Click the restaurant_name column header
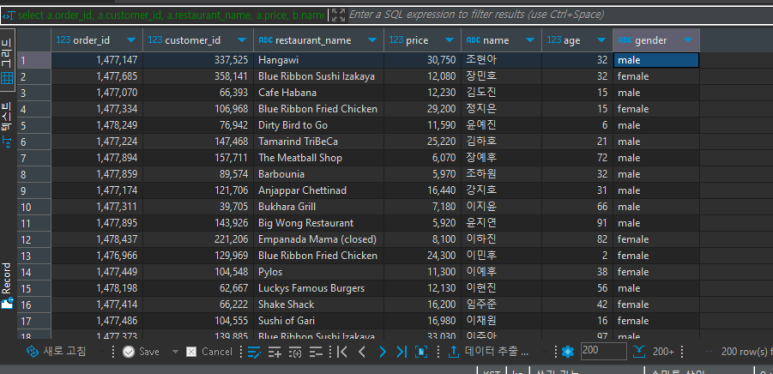 [318, 40]
